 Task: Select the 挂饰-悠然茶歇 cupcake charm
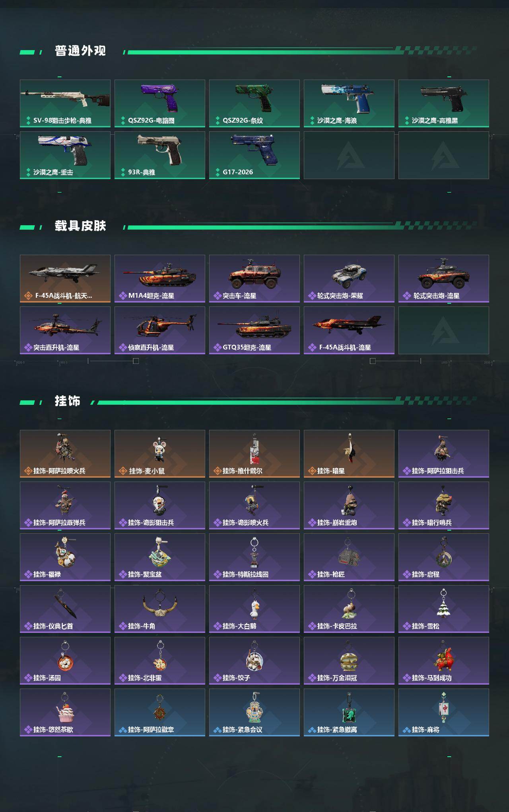tap(65, 712)
